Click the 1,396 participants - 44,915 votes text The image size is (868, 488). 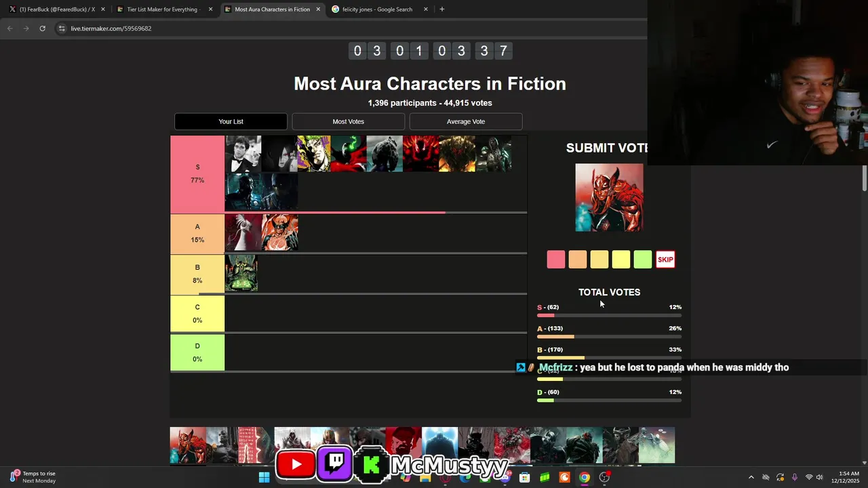[430, 103]
